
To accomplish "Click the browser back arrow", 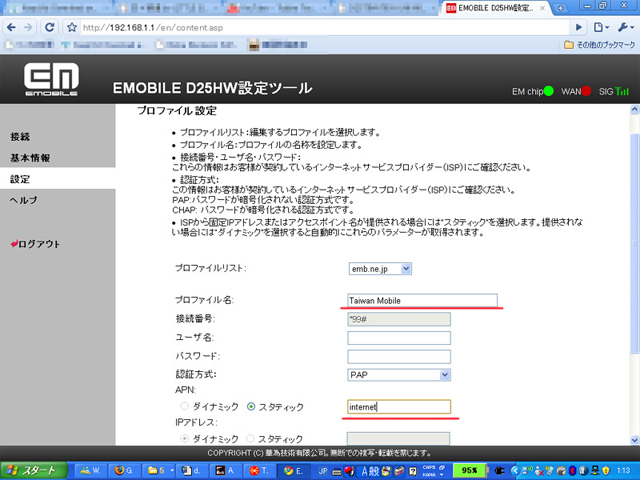I will [11, 27].
